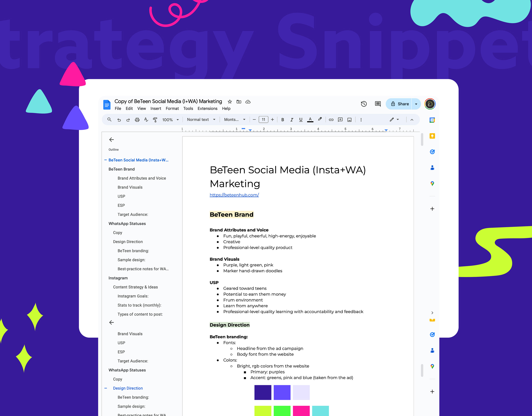Close outline with top back arrow
The image size is (532, 416).
click(111, 139)
